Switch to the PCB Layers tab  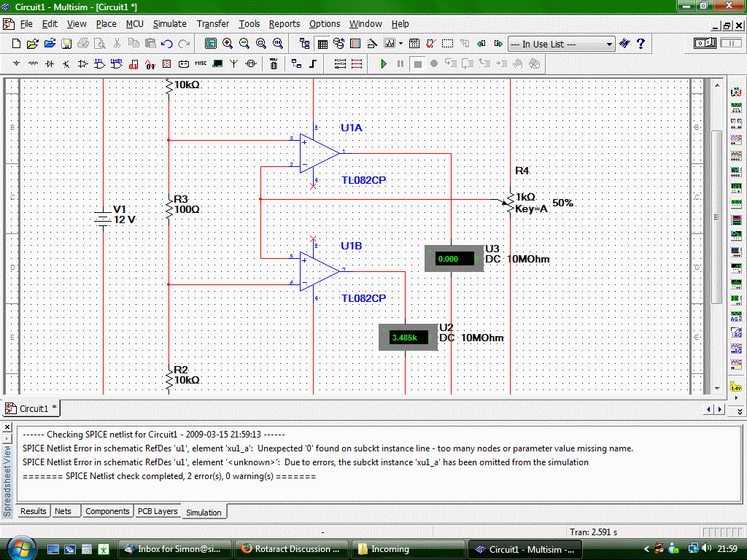pyautogui.click(x=158, y=511)
